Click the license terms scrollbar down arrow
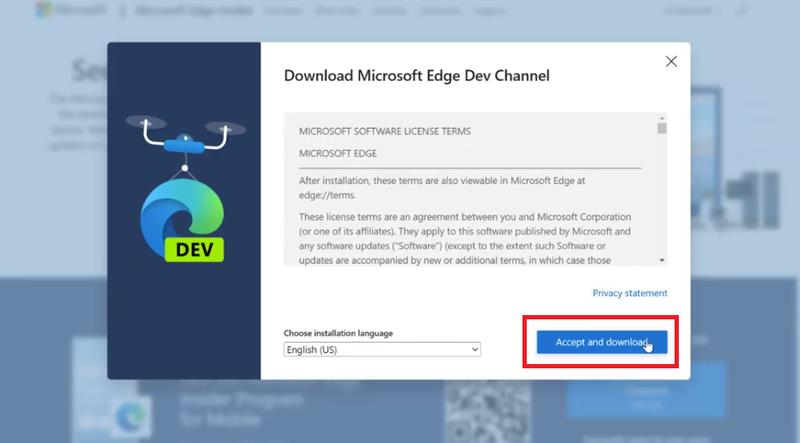The image size is (800, 443). pos(662,260)
